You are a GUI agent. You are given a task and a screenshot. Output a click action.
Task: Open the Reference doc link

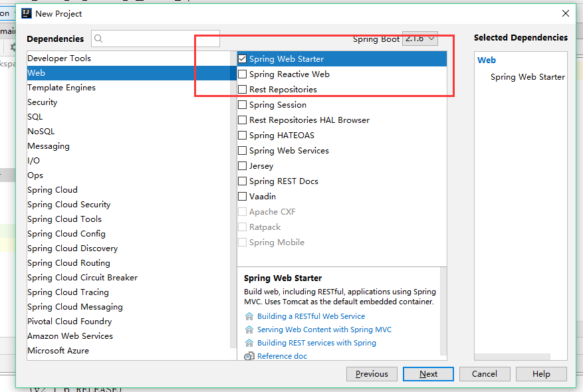[x=283, y=356]
